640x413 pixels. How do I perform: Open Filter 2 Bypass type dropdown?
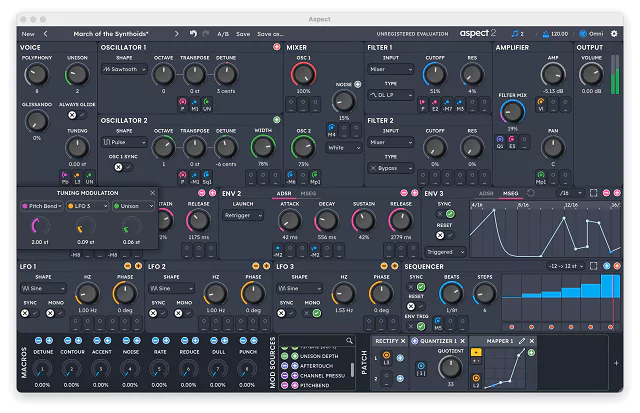(x=391, y=168)
